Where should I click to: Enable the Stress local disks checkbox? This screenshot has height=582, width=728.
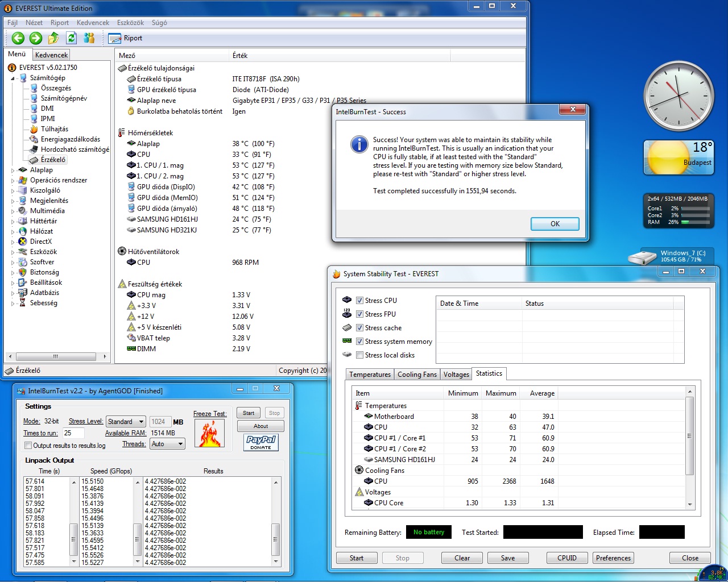coord(359,355)
